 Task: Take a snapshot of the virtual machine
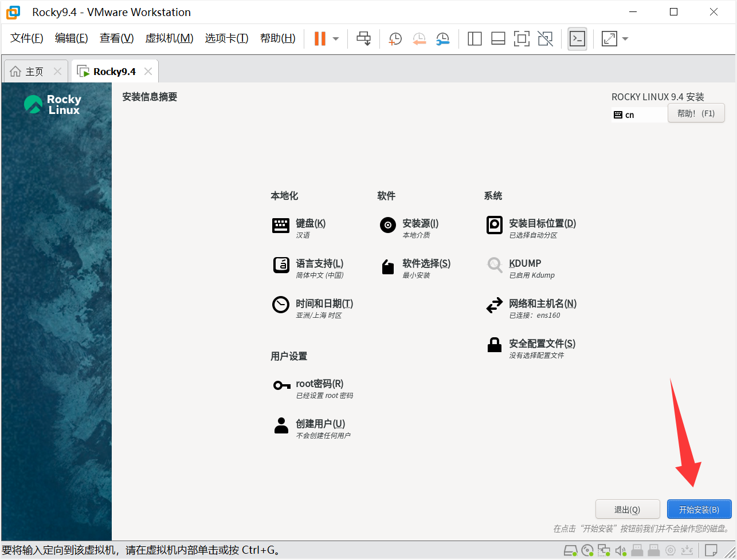[x=395, y=38]
